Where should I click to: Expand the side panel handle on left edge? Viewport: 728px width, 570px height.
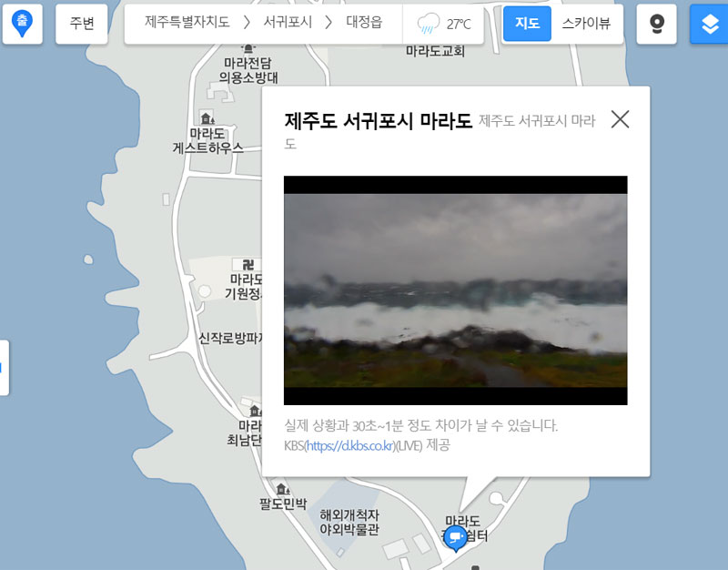(x=5, y=368)
